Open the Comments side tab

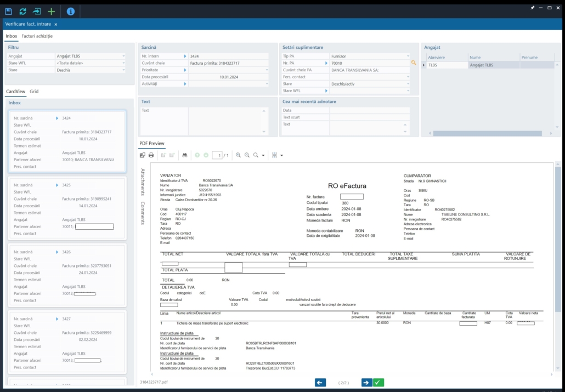coord(143,213)
